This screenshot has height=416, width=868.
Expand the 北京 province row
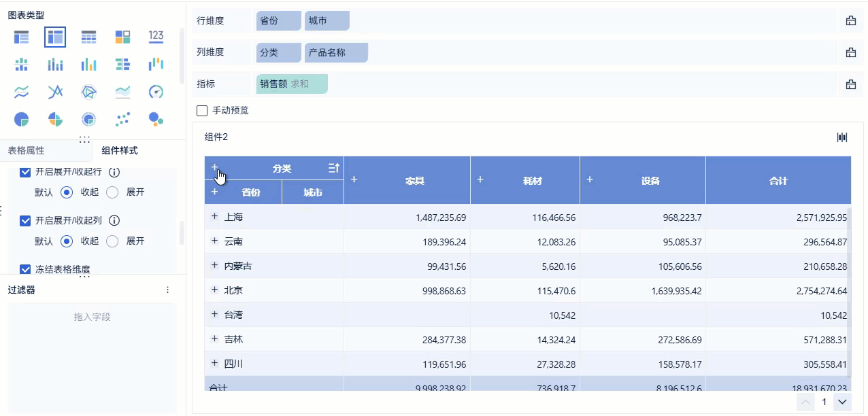pos(214,290)
